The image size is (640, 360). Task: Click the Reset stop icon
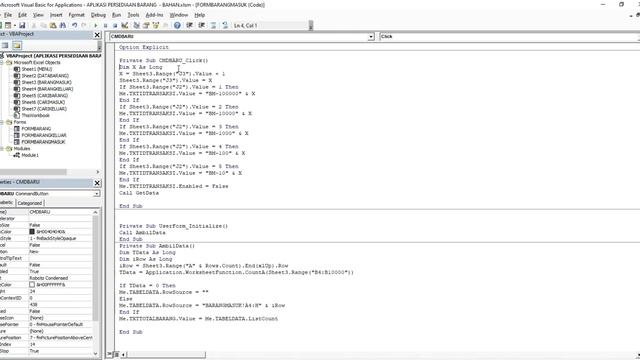115,25
